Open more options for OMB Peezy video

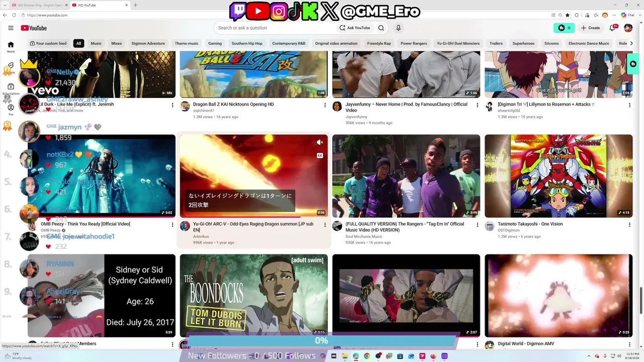pyautogui.click(x=173, y=225)
